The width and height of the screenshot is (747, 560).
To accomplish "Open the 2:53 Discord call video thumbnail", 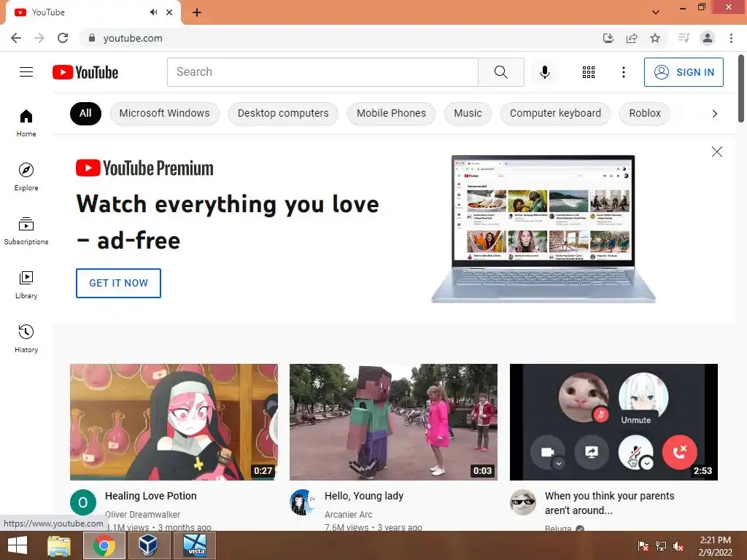I will (614, 422).
